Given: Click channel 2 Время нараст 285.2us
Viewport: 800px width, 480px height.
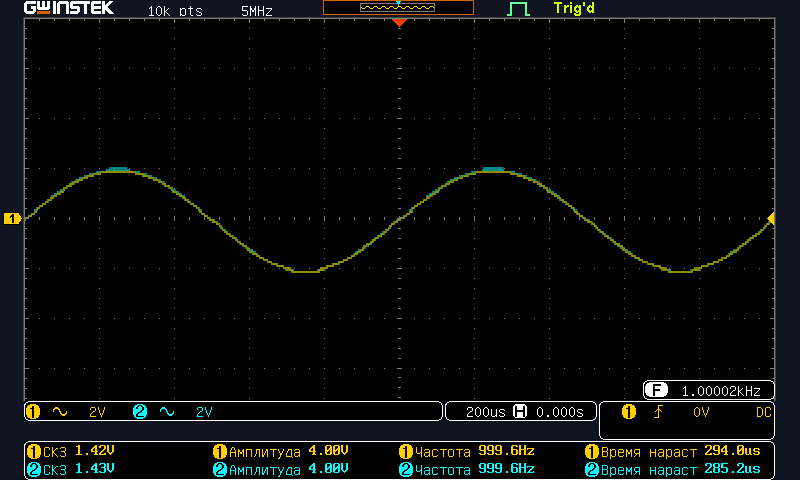Looking at the screenshot, I should point(673,469).
